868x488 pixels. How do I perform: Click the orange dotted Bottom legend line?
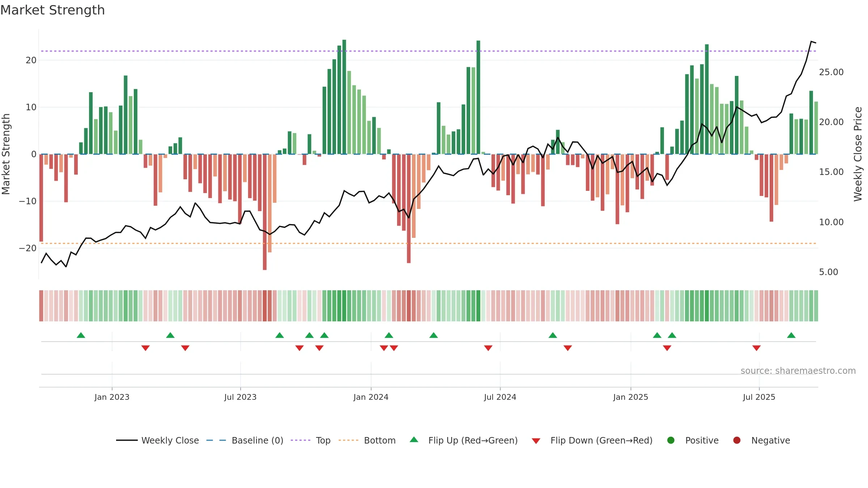click(x=349, y=440)
